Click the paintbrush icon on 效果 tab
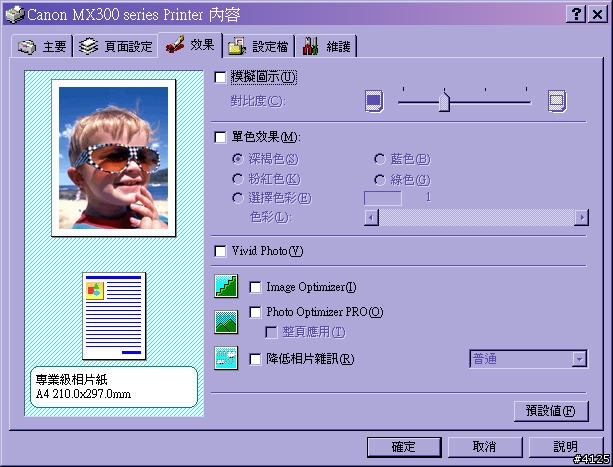613x467 pixels. (x=175, y=45)
